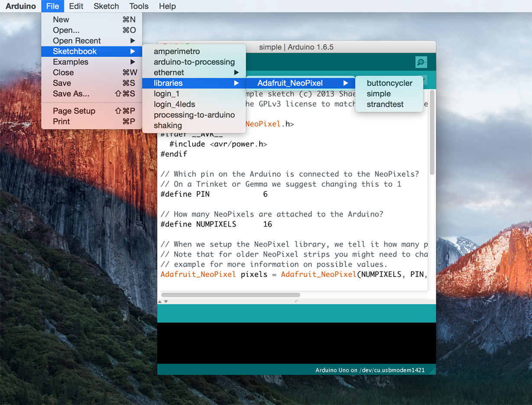Click the 'simple | Arduino 1.6.5' title bar

(296, 47)
